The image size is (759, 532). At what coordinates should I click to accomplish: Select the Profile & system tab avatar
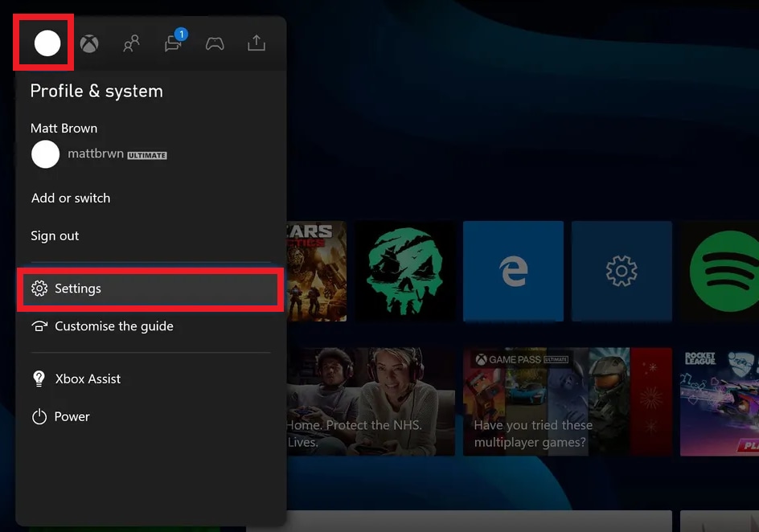point(47,43)
